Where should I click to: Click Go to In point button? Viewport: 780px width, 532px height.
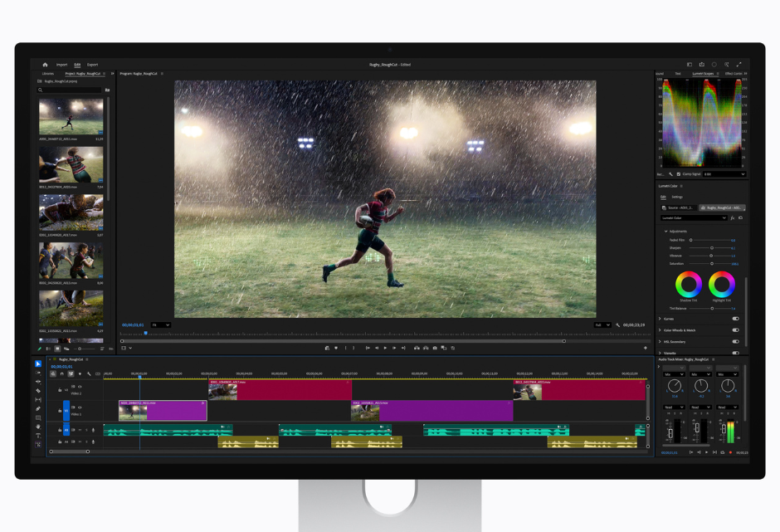click(x=368, y=348)
